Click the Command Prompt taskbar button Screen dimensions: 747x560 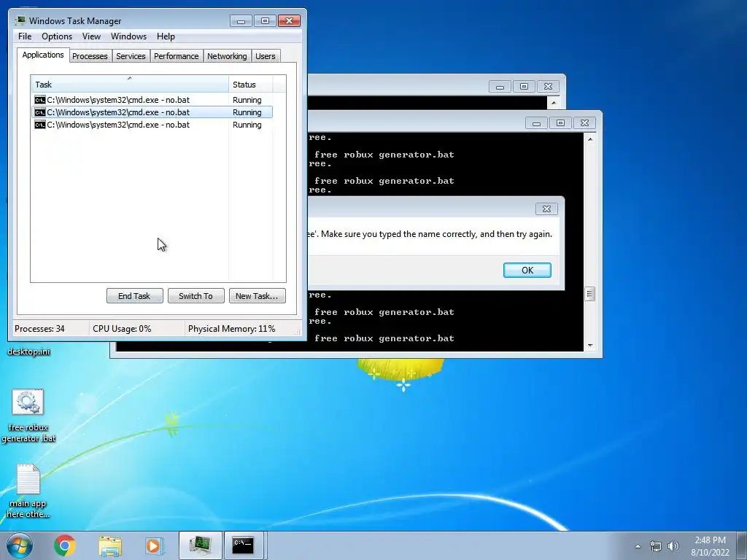tap(244, 545)
